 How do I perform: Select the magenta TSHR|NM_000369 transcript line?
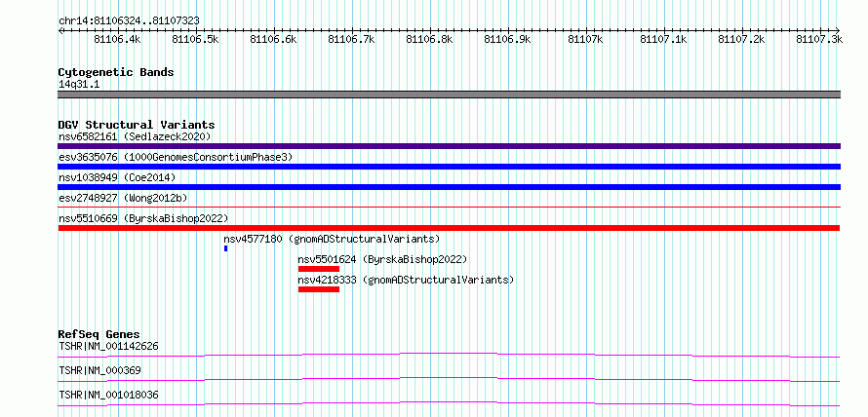tap(449, 379)
